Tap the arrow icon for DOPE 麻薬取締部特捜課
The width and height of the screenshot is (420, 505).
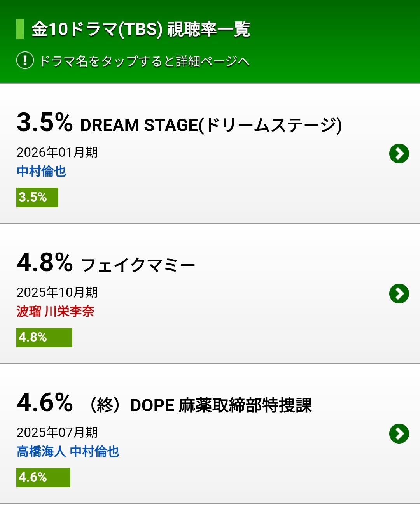399,434
